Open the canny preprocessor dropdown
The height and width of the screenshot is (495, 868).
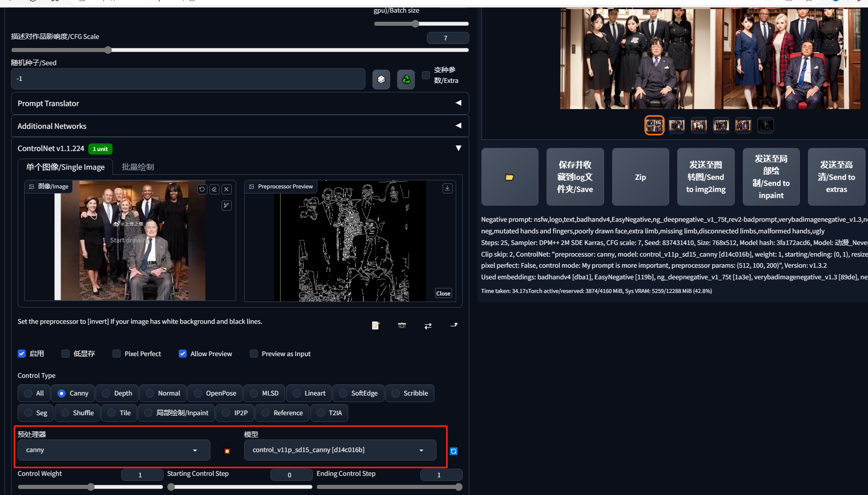(114, 450)
